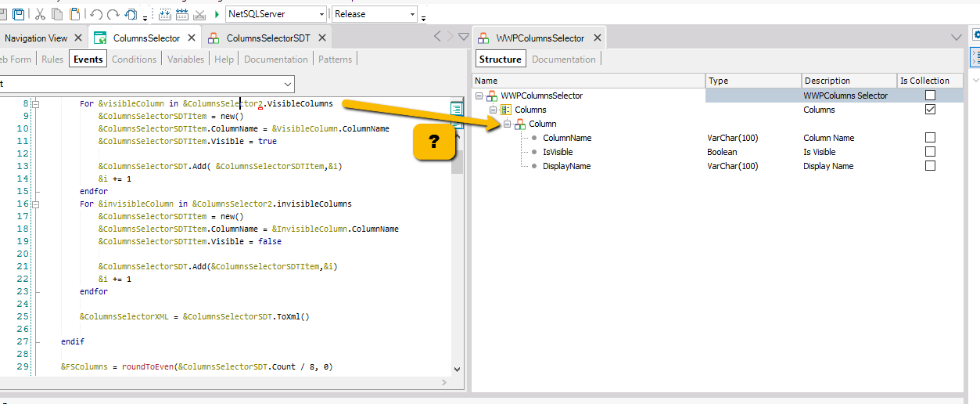The image size is (980, 404).
Task: Collapse the WWPColumnsSelector root node
Action: tap(479, 96)
